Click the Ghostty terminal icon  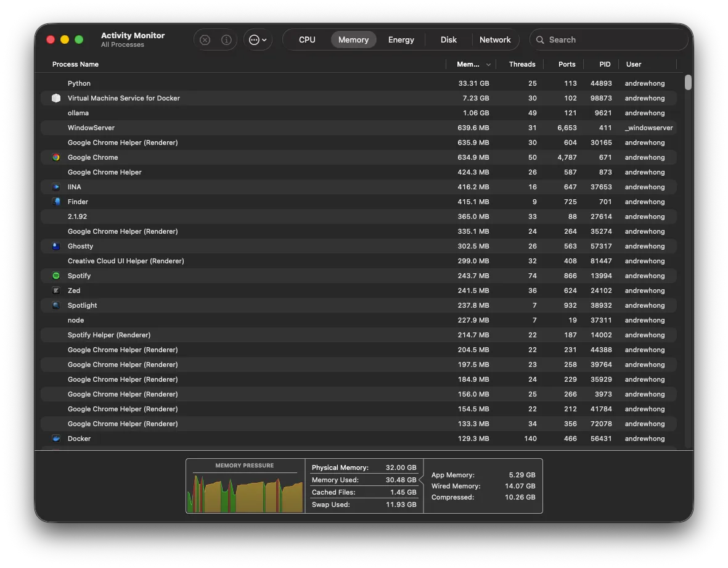click(x=56, y=246)
